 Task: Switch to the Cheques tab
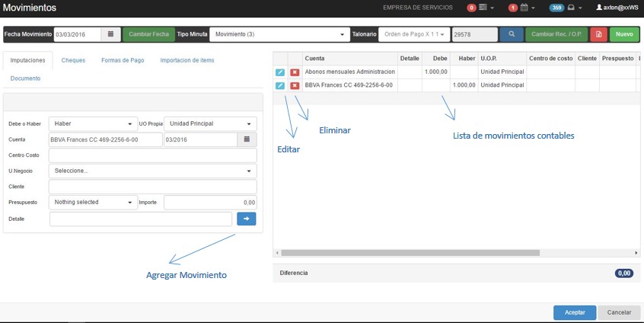click(73, 60)
